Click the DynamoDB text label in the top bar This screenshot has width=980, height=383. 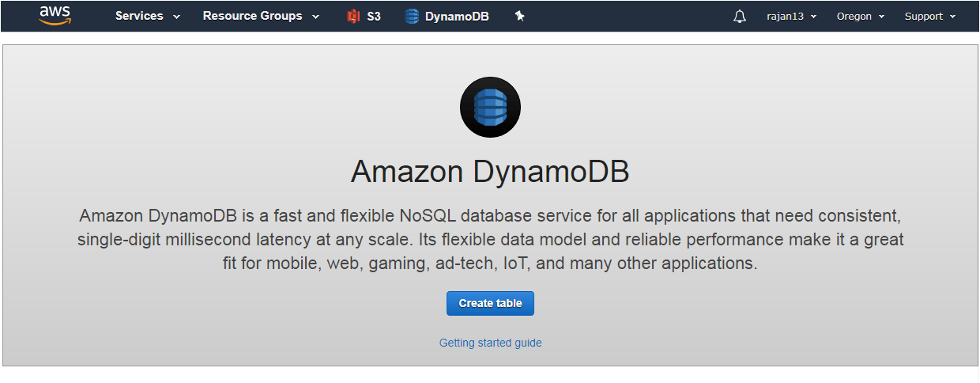coord(457,17)
